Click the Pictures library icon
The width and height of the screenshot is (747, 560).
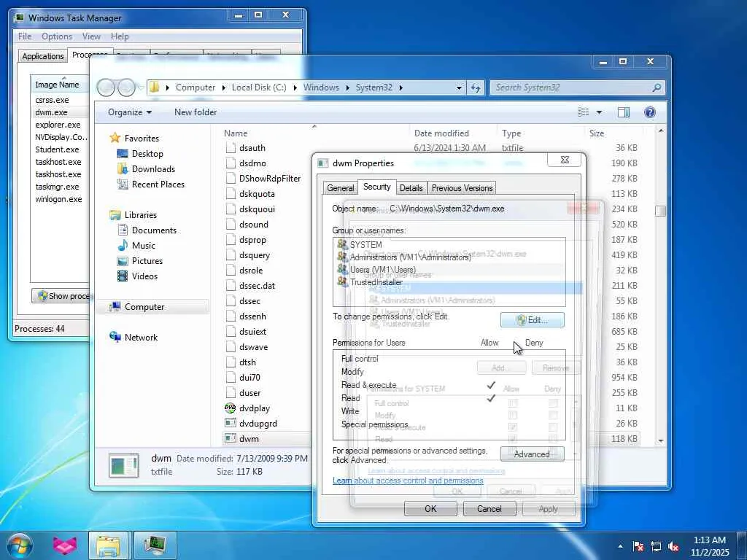point(123,260)
